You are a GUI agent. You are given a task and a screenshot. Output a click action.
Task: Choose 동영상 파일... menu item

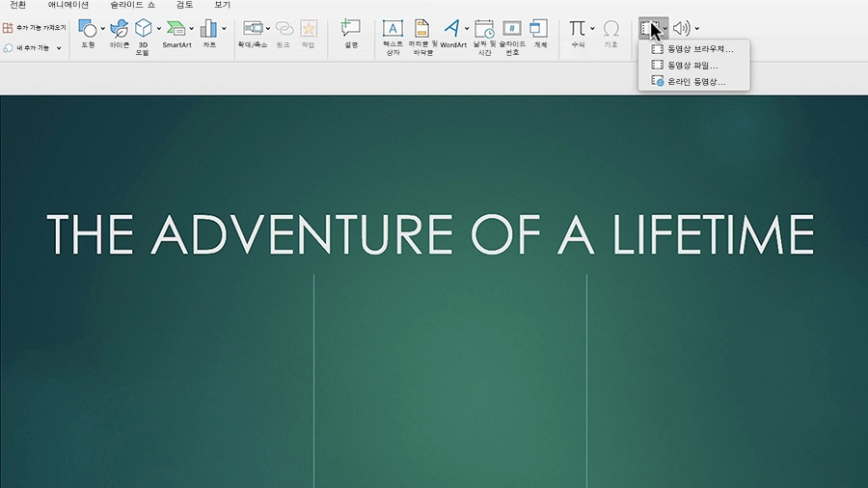click(x=694, y=66)
